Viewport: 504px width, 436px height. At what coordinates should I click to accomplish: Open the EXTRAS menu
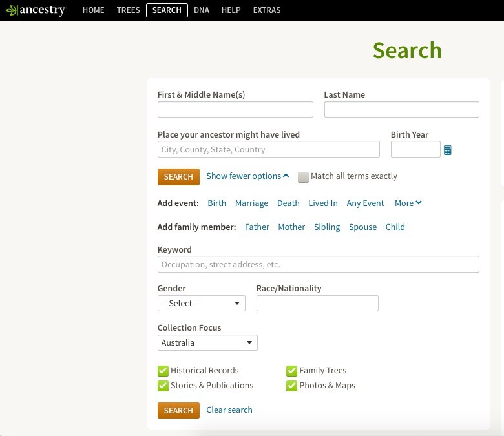(x=267, y=10)
